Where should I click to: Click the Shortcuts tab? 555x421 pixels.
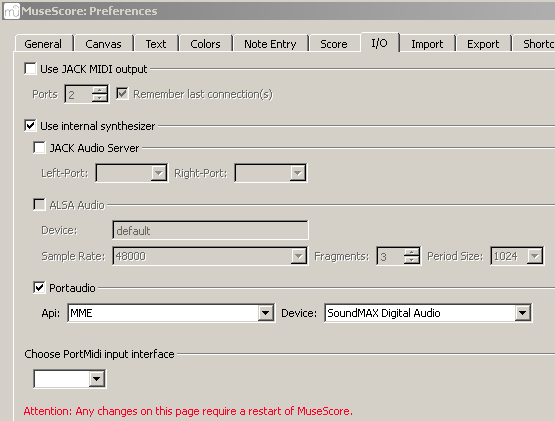click(534, 44)
